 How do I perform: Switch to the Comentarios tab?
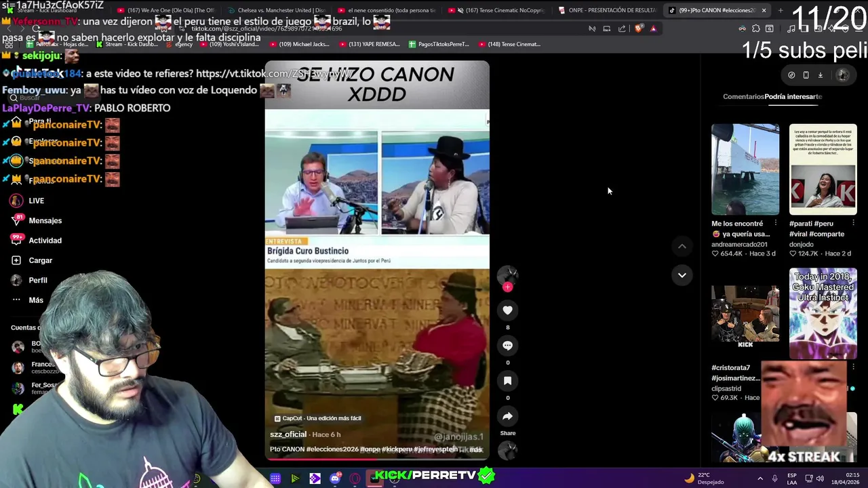(x=743, y=96)
